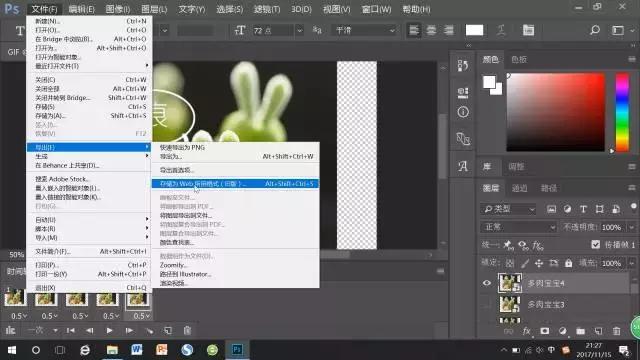Create new adjustment layer icon
Screen dimensions: 640x360
(562, 331)
